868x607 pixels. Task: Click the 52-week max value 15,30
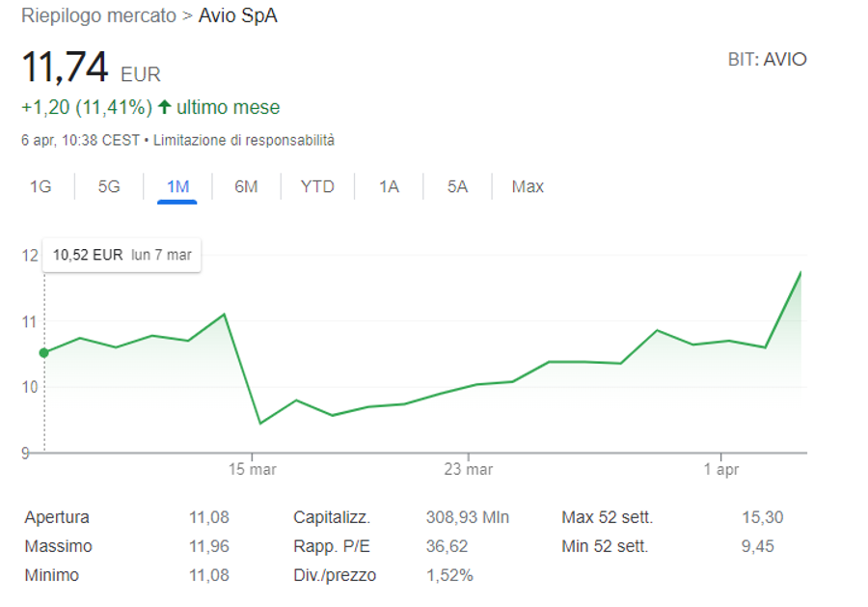[x=762, y=517]
